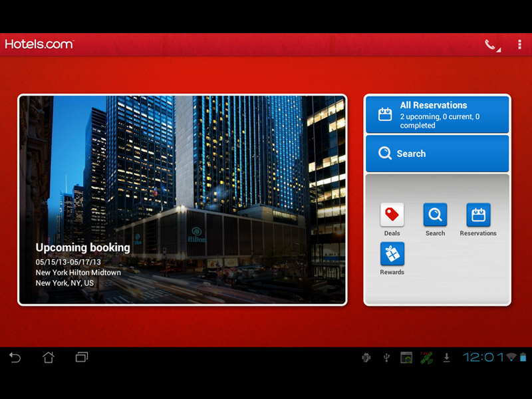The height and width of the screenshot is (399, 532).
Task: Tap the Wi-Fi signal indicator
Action: pos(511,358)
